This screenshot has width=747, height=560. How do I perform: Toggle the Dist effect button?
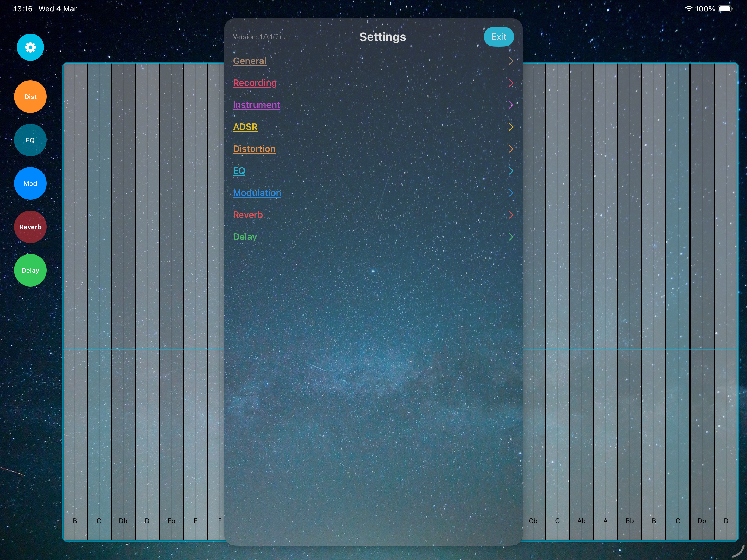[30, 97]
